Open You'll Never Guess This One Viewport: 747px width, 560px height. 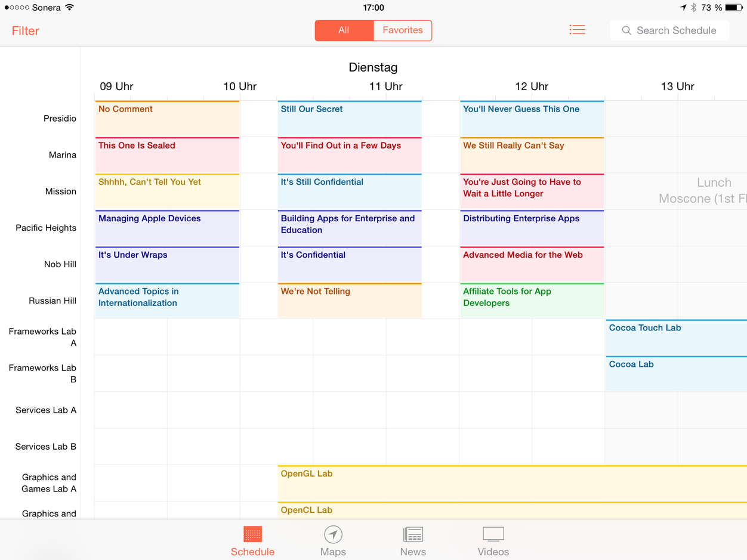(532, 119)
